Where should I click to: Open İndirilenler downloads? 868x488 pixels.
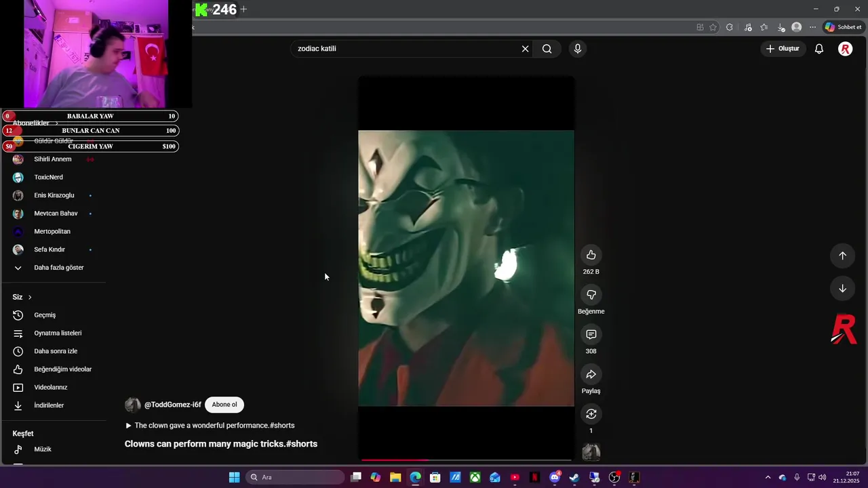pyautogui.click(x=53, y=405)
